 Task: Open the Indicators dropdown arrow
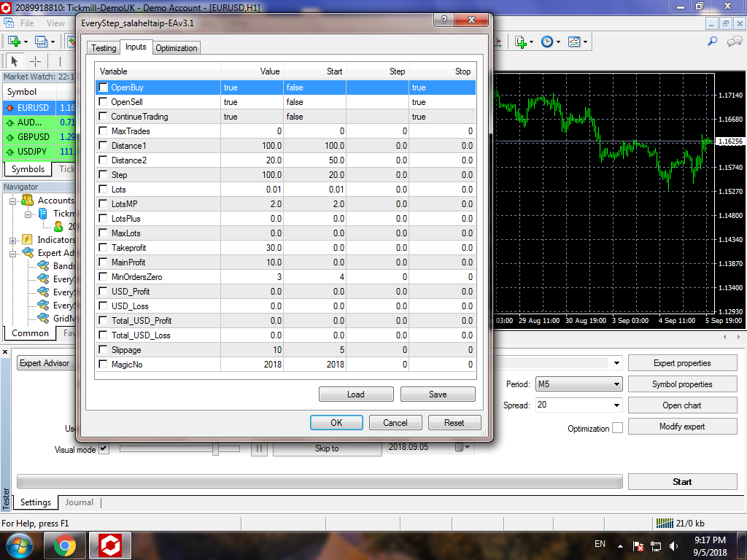[x=532, y=42]
